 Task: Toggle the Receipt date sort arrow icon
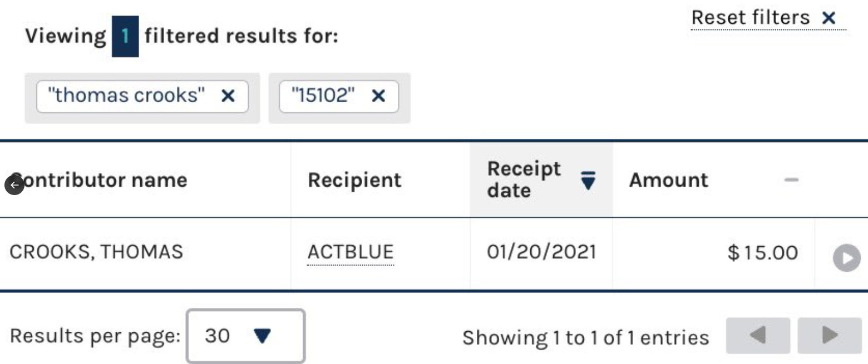click(x=588, y=180)
